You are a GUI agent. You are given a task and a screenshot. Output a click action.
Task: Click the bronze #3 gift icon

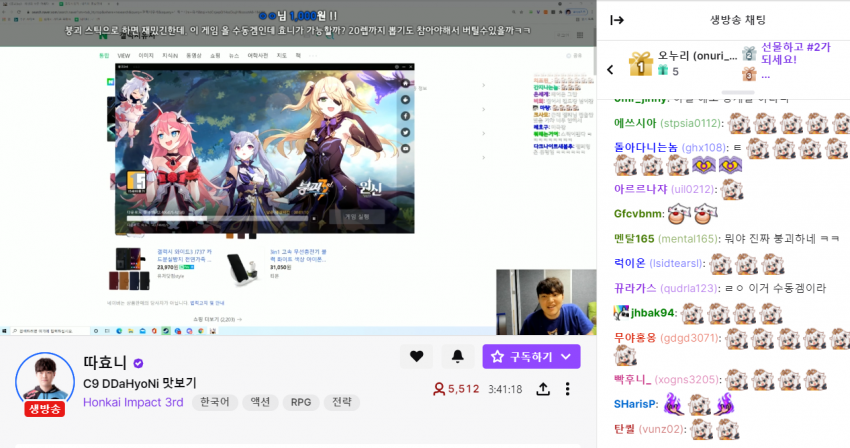pyautogui.click(x=749, y=74)
